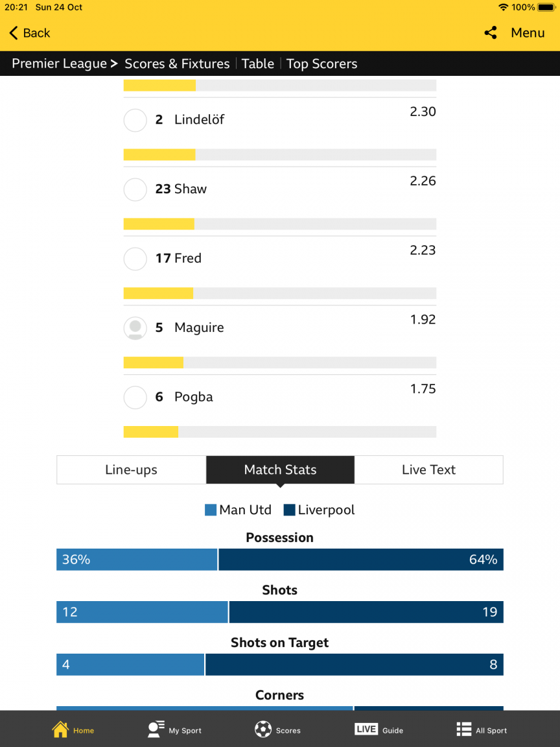Viewport: 560px width, 747px height.
Task: Select the circle next to Shaw
Action: coord(135,189)
